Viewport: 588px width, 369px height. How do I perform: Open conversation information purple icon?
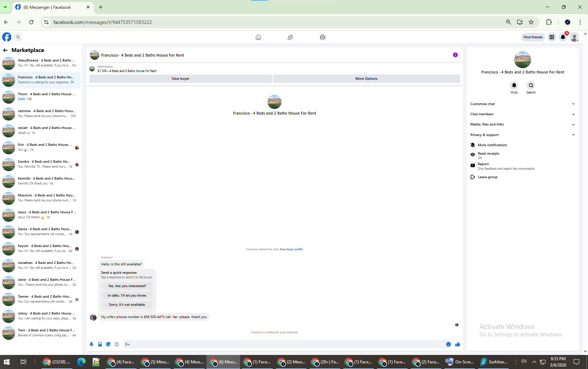tap(455, 55)
